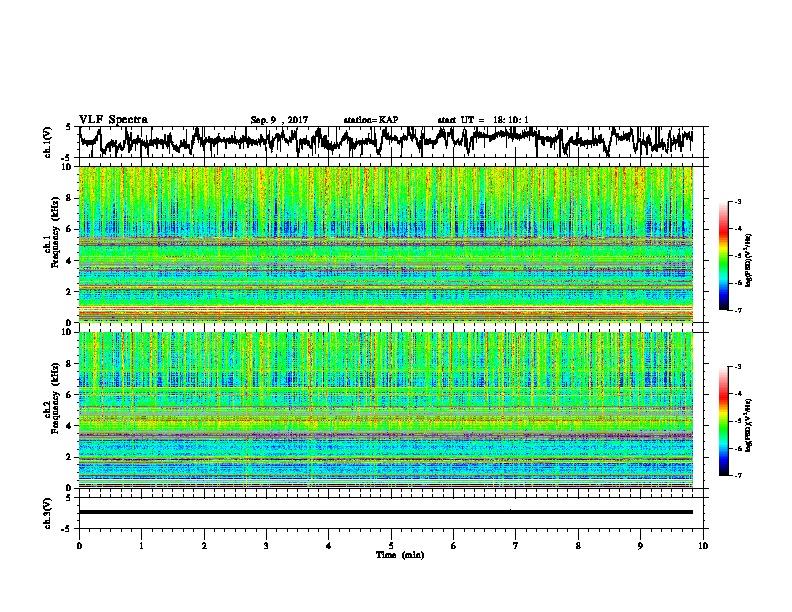This screenshot has width=792, height=612.
Task: Click the ch.2 spectrogram color bar
Action: click(x=723, y=421)
